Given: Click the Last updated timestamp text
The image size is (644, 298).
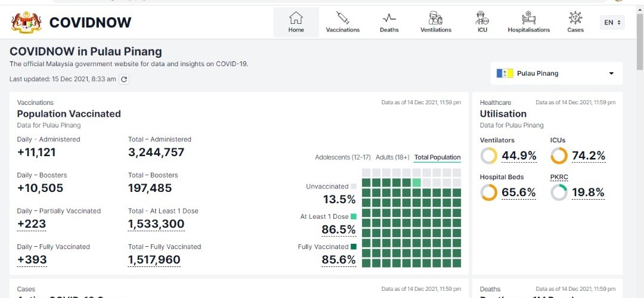Looking at the screenshot, I should [x=63, y=79].
